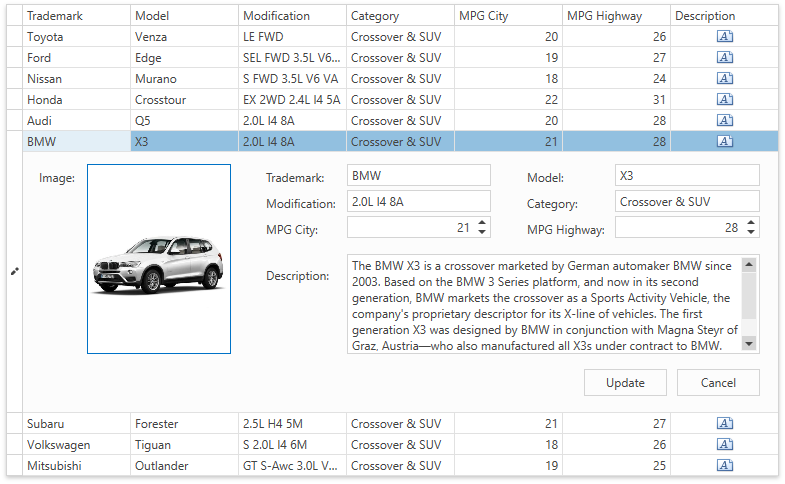Select the Crosstour model cell
This screenshot has height=484, width=785.
pos(184,100)
